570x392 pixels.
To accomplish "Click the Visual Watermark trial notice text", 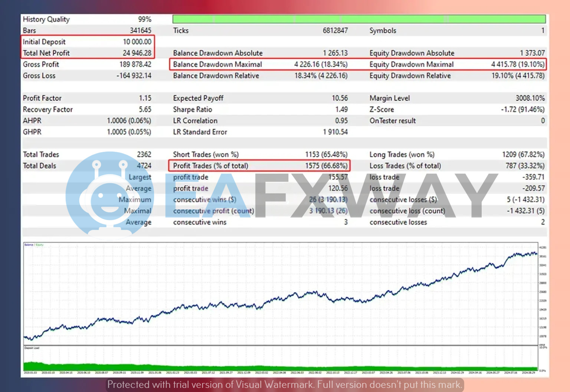I will coord(285,385).
